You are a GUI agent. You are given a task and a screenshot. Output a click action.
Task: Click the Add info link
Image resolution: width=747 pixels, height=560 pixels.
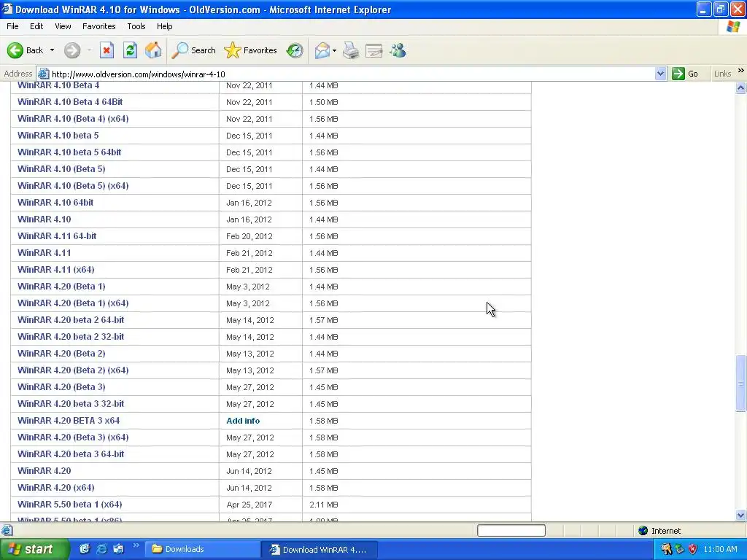pyautogui.click(x=243, y=421)
